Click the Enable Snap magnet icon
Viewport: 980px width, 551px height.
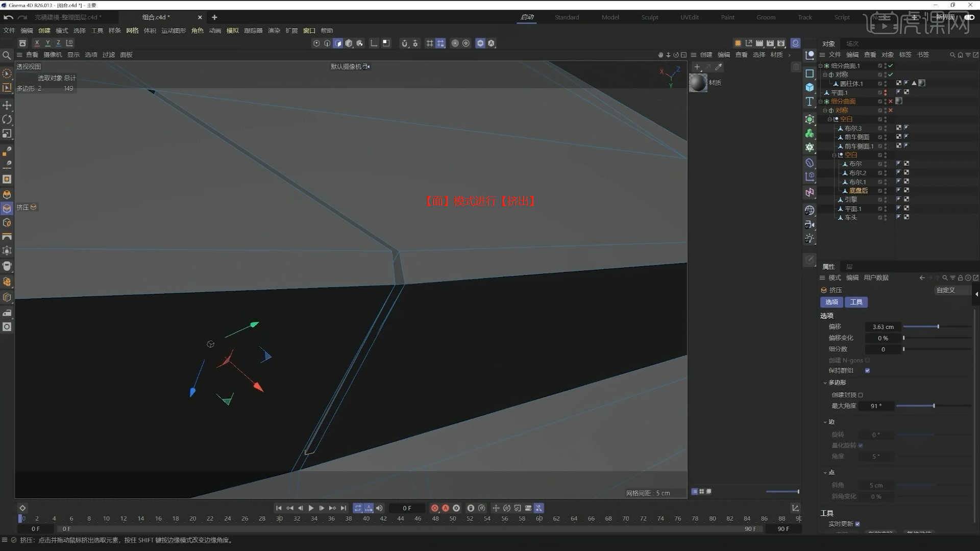[x=404, y=43]
